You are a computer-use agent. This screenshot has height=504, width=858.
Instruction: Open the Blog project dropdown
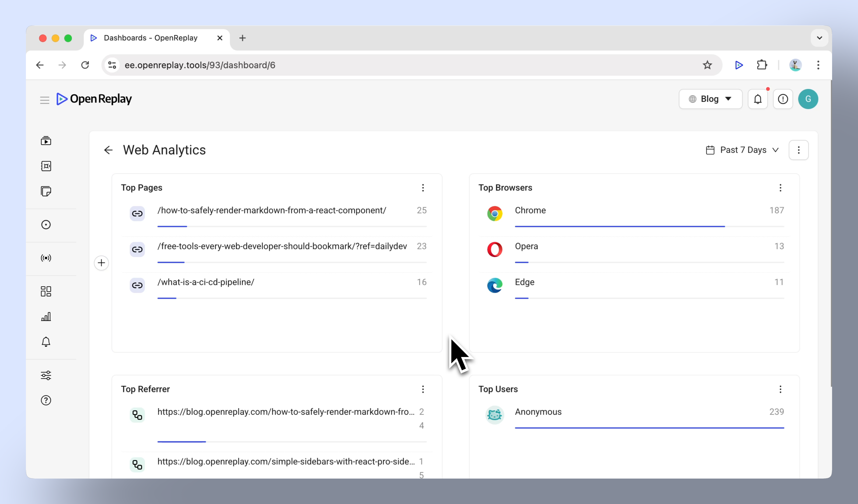pyautogui.click(x=711, y=99)
